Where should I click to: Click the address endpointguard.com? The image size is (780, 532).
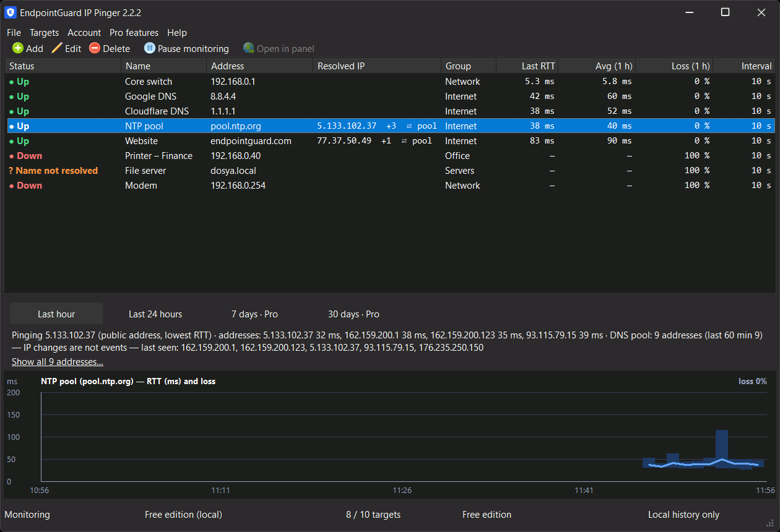click(x=251, y=141)
